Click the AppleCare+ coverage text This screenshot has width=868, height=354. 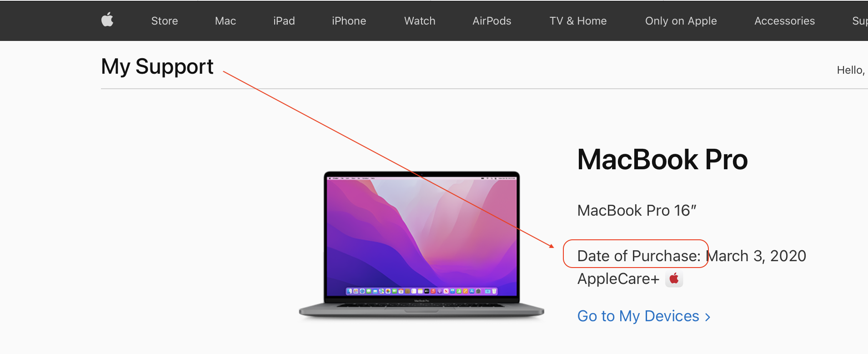(618, 279)
